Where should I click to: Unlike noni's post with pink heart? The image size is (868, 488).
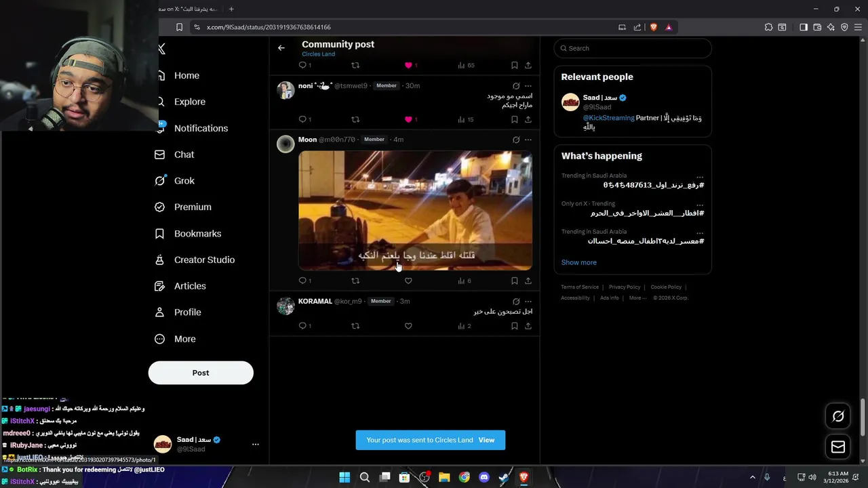tap(408, 119)
